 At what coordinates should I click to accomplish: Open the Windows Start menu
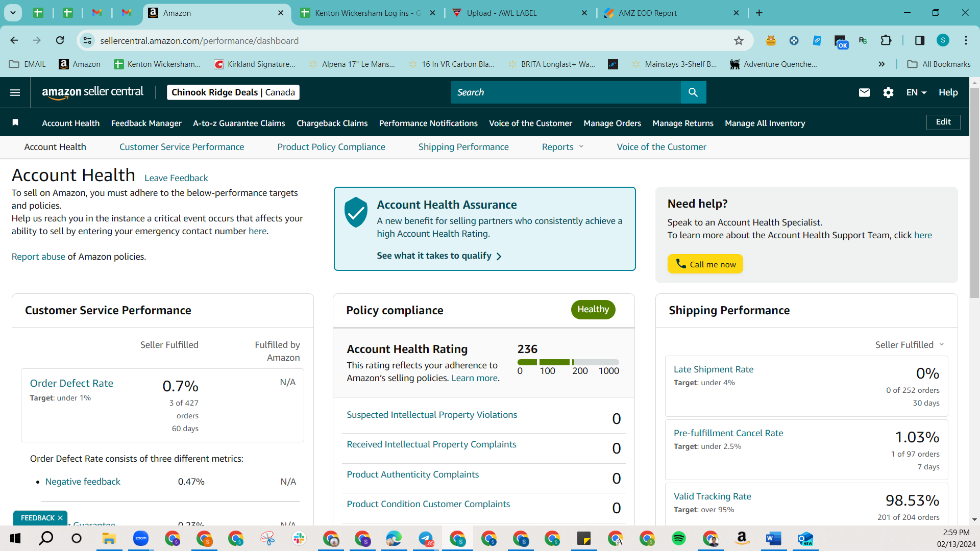click(15, 538)
